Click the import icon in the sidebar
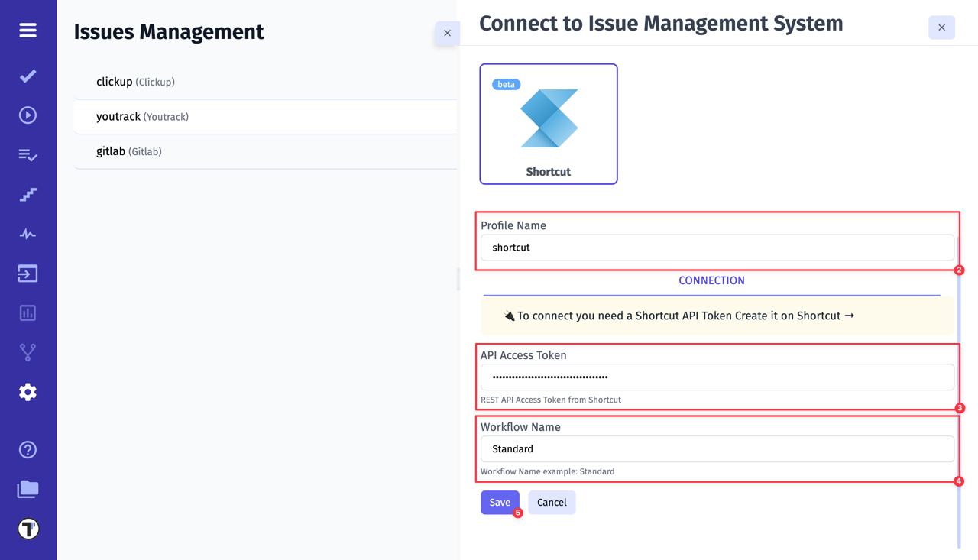 pos(28,273)
